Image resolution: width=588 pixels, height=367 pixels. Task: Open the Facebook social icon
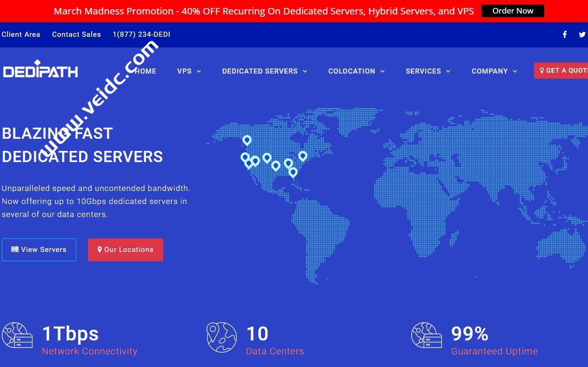[565, 34]
